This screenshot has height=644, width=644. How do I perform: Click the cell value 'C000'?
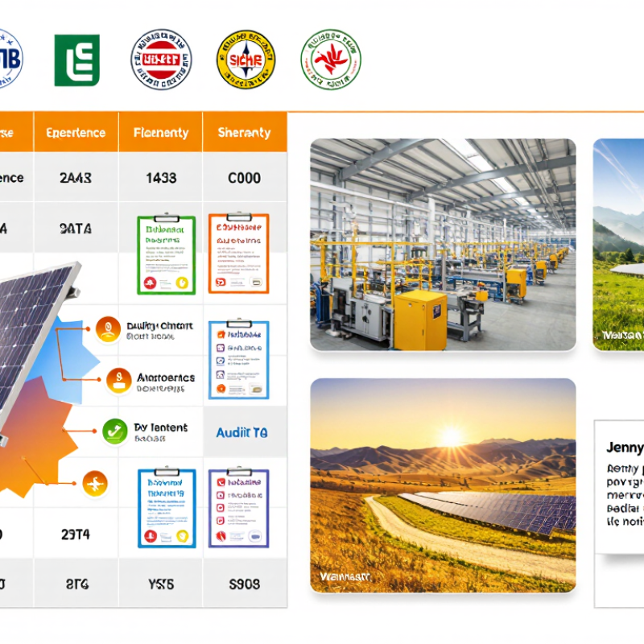(x=245, y=178)
